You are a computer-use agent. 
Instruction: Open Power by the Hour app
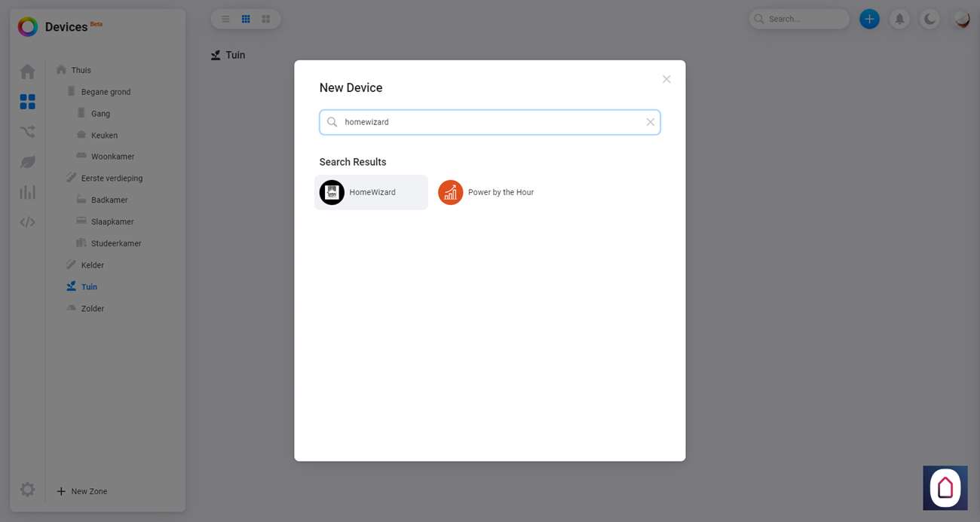[x=486, y=193]
